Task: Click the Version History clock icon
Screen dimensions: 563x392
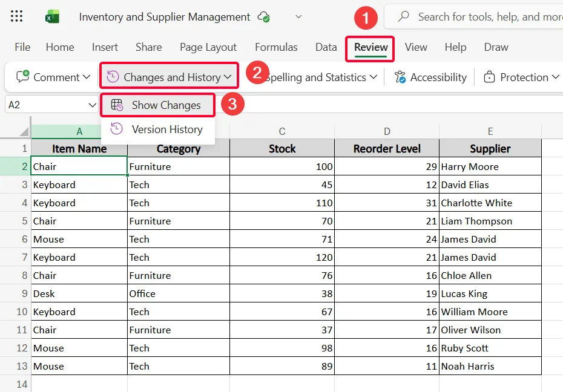Action: (x=117, y=129)
